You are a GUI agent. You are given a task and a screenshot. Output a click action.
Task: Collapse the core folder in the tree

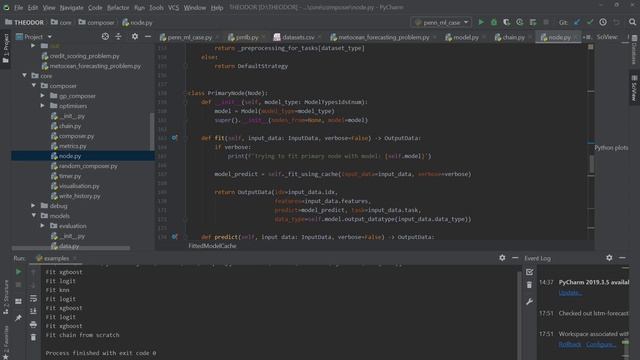25,76
